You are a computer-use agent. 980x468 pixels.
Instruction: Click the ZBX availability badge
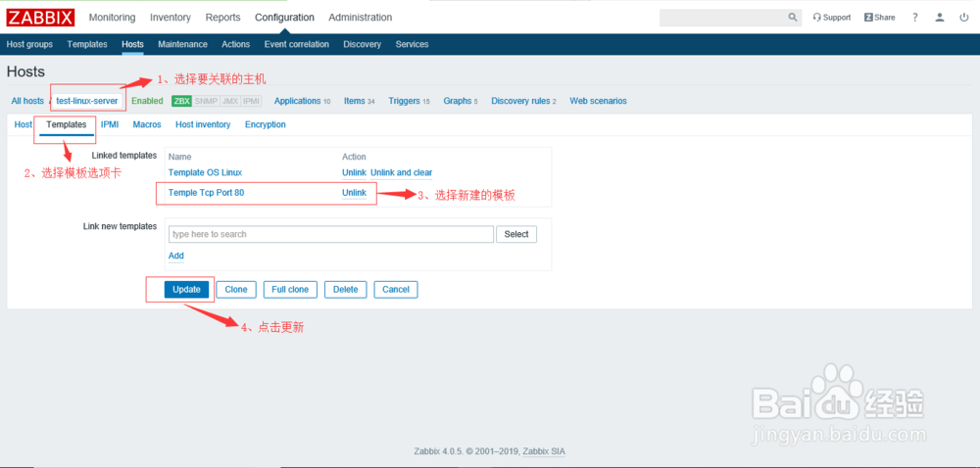click(182, 101)
